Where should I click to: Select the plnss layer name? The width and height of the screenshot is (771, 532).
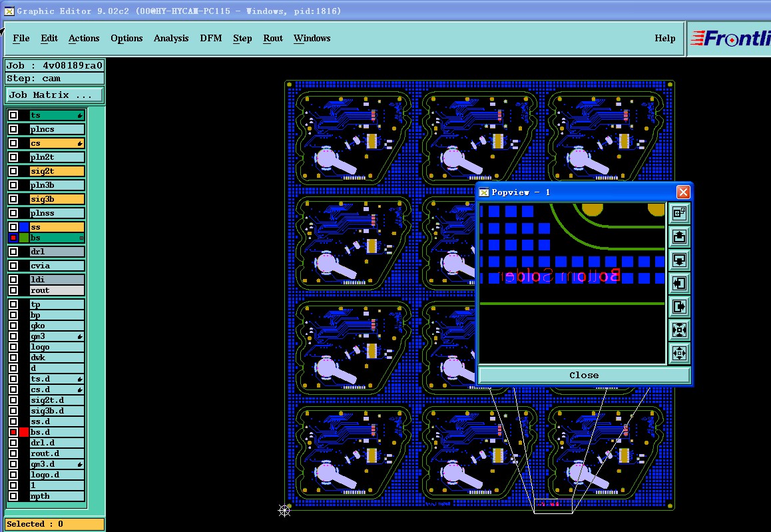tap(57, 213)
